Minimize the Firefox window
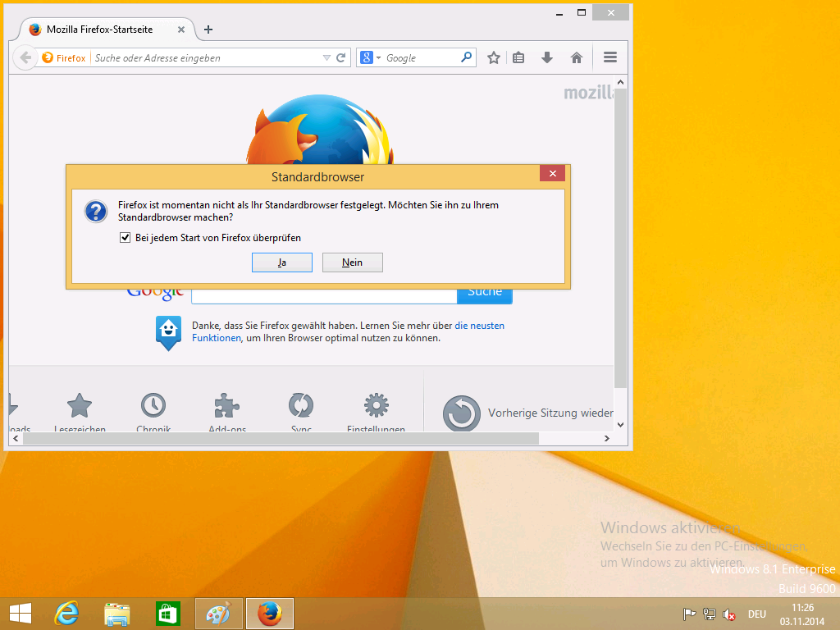The image size is (840, 630). (x=559, y=12)
